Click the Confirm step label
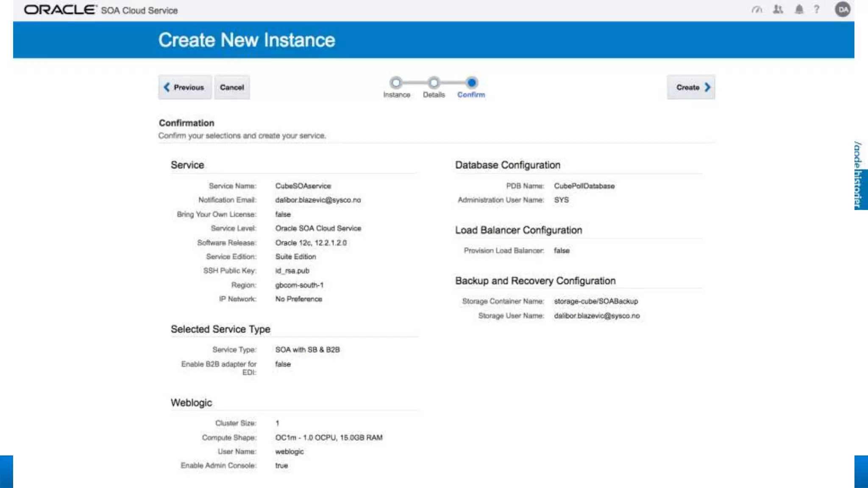Image resolution: width=868 pixels, height=488 pixels. 471,95
